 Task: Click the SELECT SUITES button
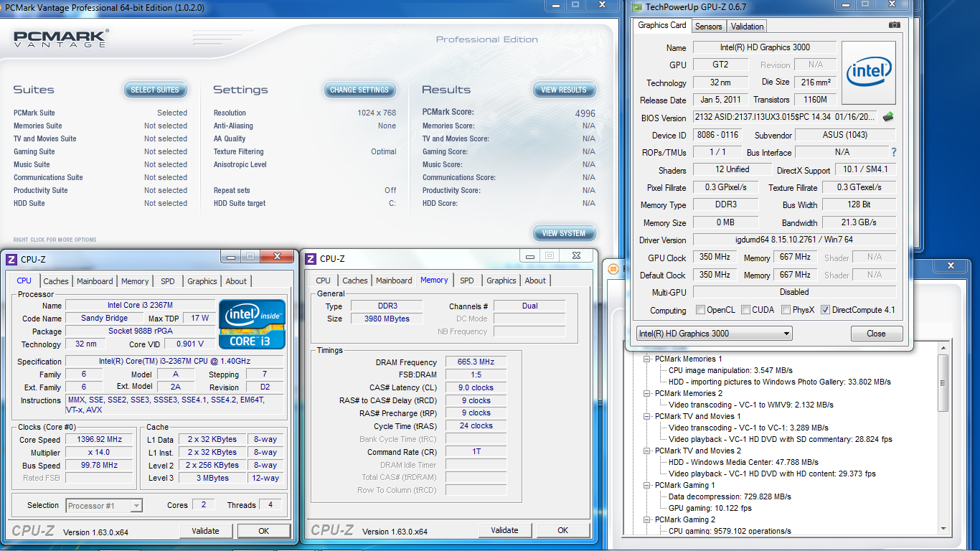(x=155, y=90)
